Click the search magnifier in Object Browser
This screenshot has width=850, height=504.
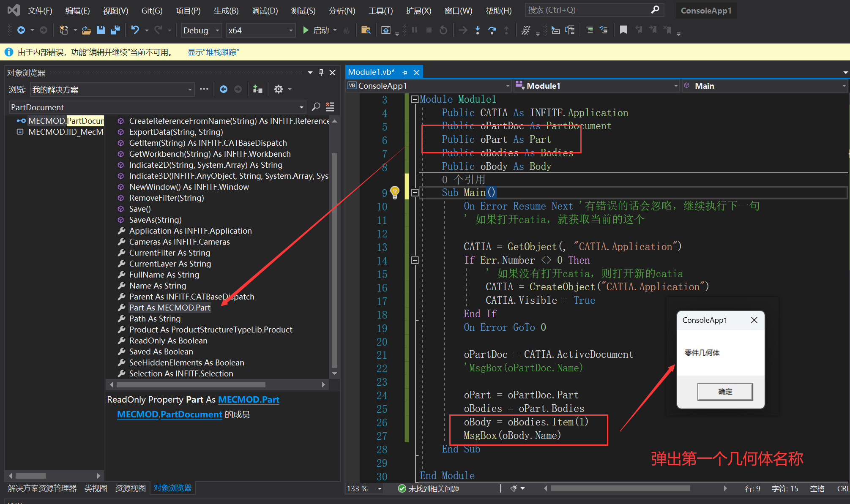pyautogui.click(x=316, y=107)
